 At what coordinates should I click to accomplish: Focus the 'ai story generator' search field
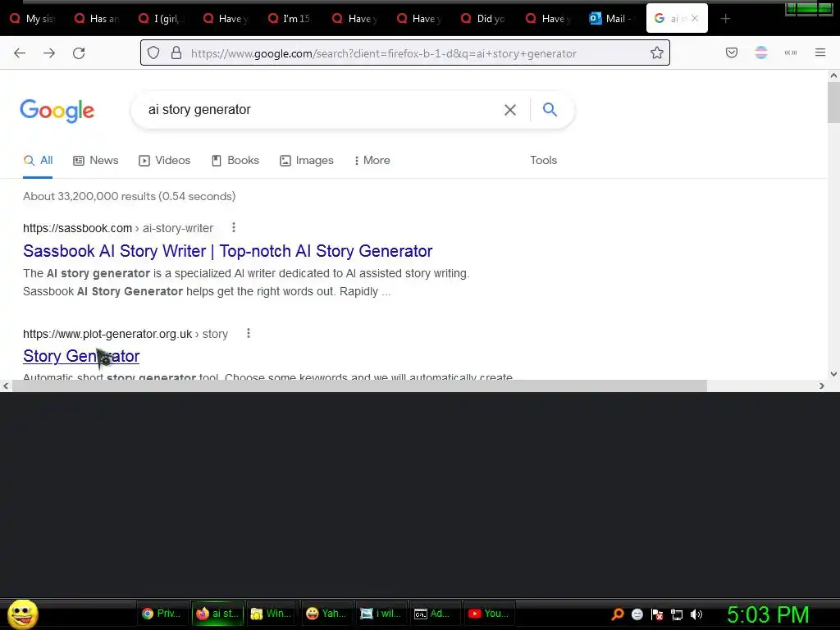tap(322, 110)
